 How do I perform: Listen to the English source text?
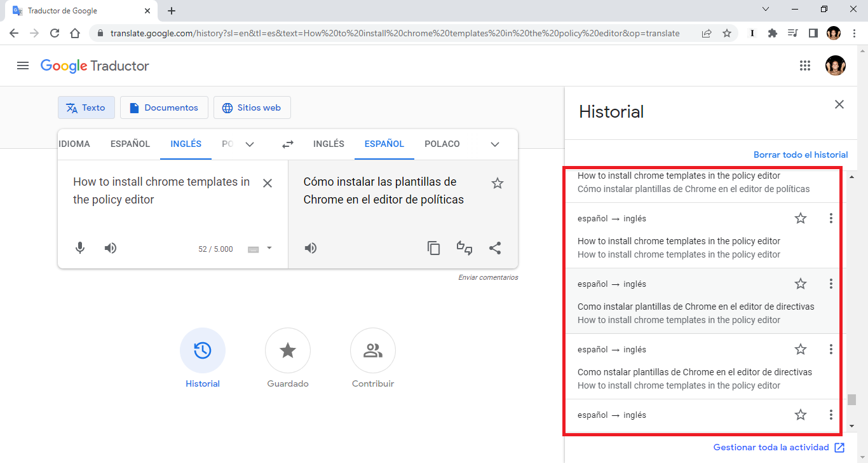[x=111, y=248]
